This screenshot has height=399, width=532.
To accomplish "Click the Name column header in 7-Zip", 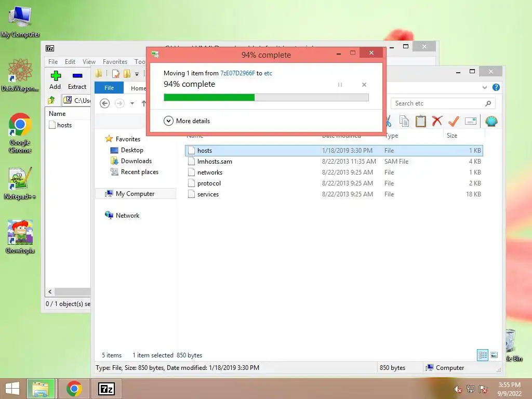I will tap(68, 113).
